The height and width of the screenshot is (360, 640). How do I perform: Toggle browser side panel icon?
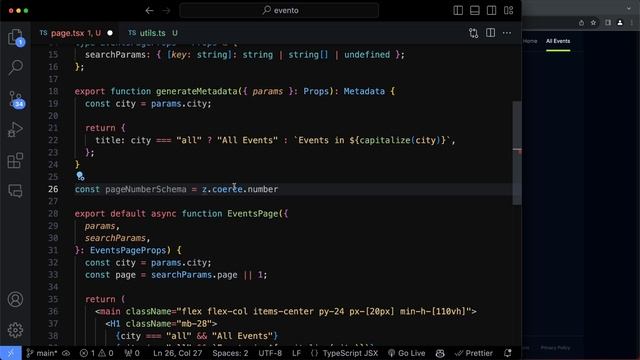tap(608, 23)
